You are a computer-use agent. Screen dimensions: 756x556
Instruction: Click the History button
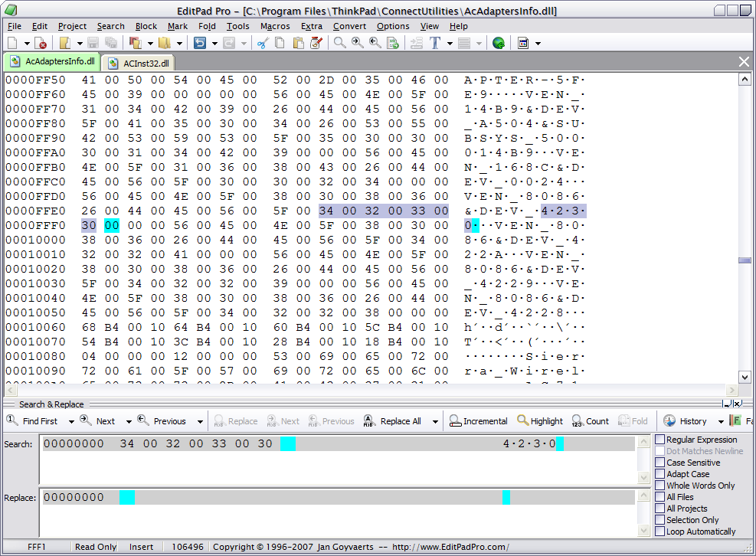click(x=685, y=421)
